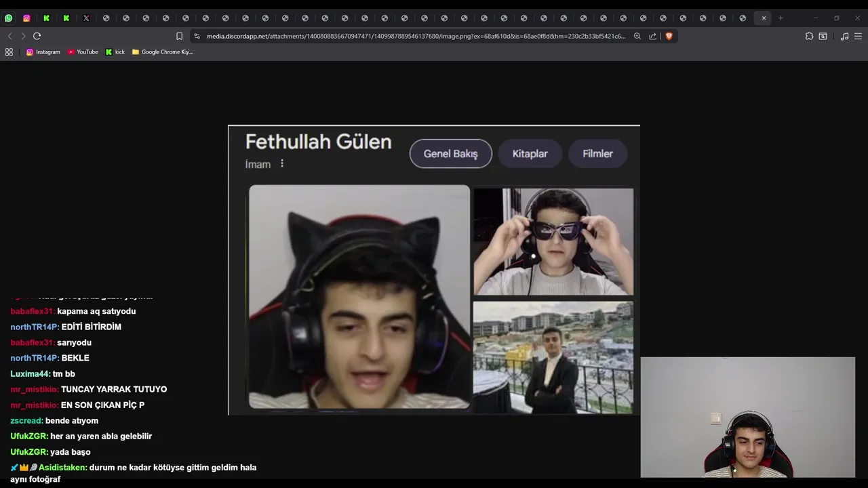
Task: Open a new tab with the plus button
Action: pyautogui.click(x=781, y=18)
